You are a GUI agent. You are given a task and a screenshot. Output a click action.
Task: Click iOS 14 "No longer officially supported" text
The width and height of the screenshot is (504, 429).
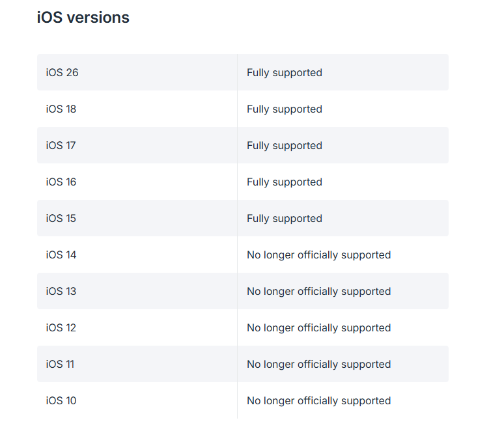318,255
